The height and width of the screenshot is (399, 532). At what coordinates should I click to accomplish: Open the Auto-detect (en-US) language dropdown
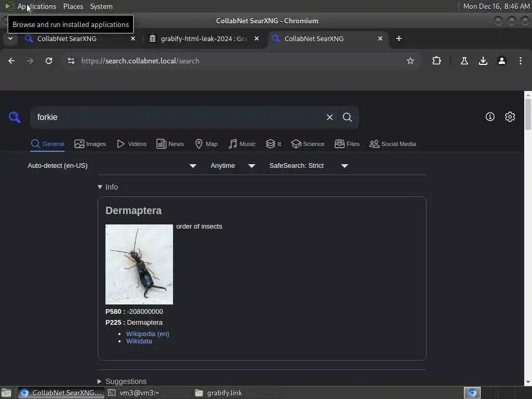(112, 166)
